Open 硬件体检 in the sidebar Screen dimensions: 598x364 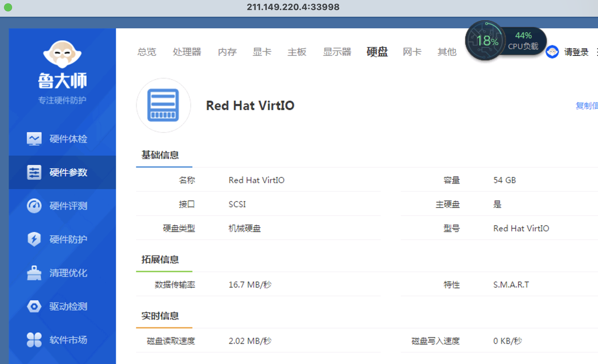(62, 139)
